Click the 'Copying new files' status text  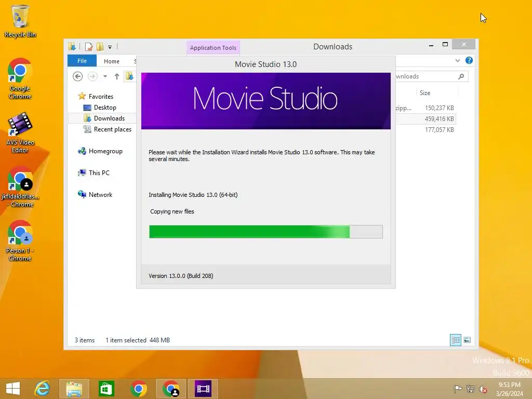point(172,211)
